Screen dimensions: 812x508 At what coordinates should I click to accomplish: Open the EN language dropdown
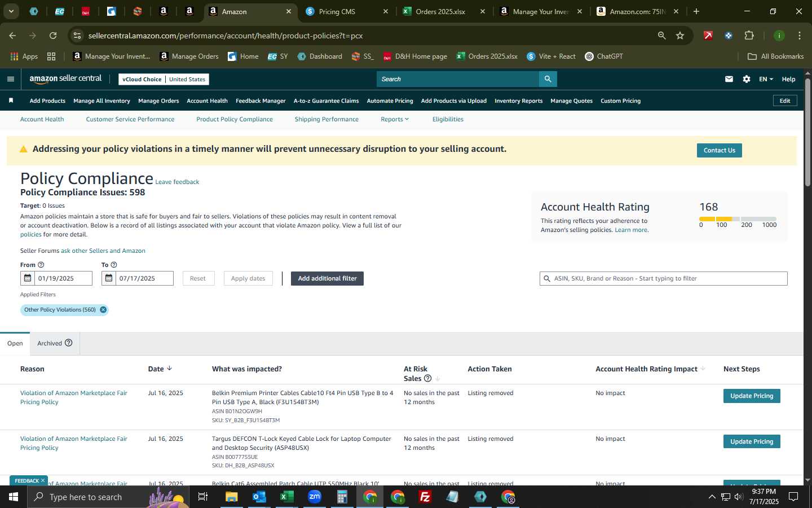(766, 79)
